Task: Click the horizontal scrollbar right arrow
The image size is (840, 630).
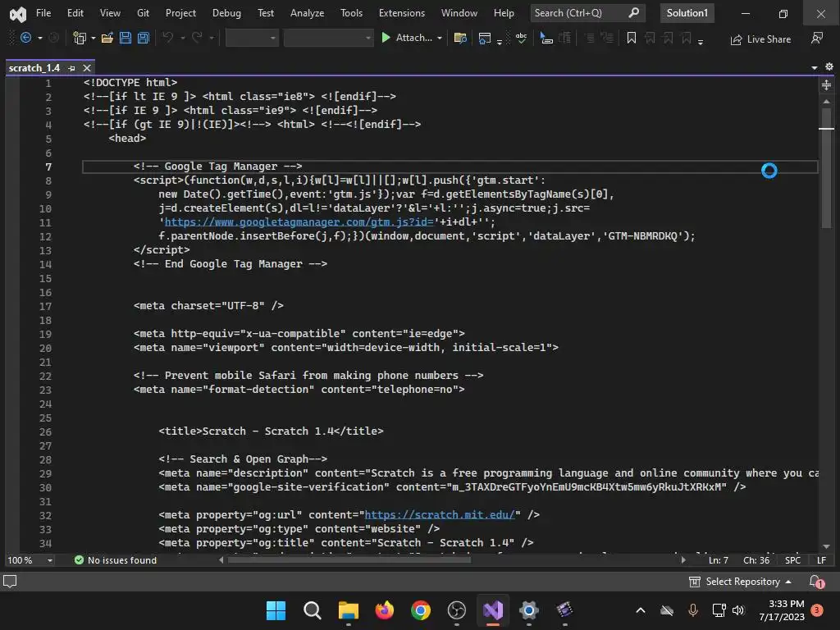Action: pos(683,559)
